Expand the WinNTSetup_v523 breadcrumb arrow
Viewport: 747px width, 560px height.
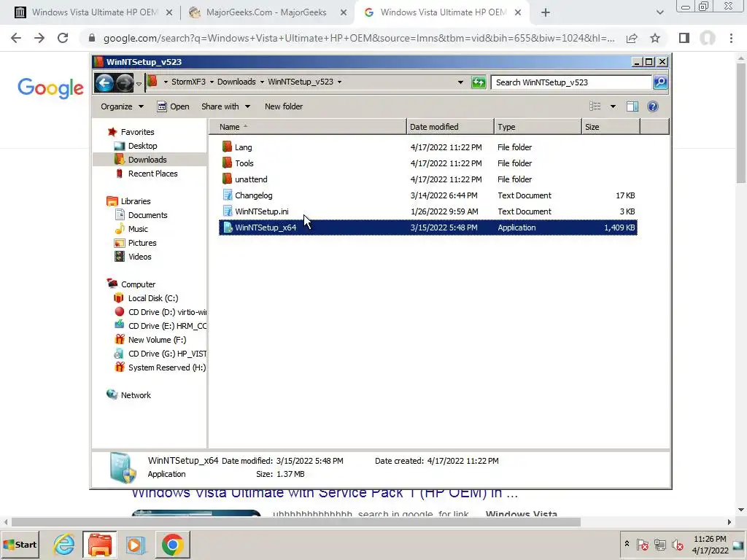340,82
